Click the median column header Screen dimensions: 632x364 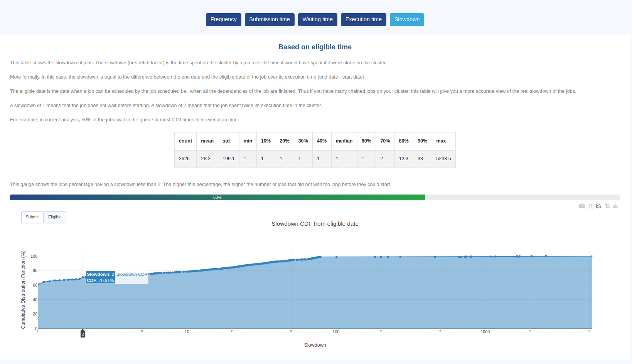point(344,141)
